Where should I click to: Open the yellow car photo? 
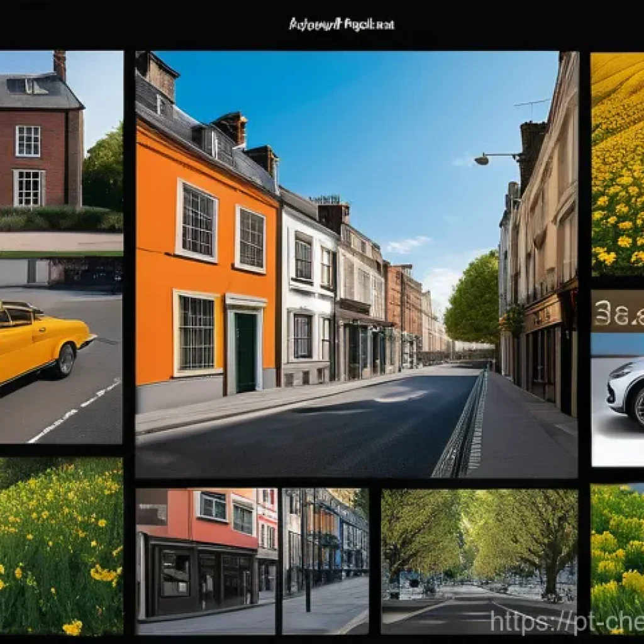pos(61,365)
